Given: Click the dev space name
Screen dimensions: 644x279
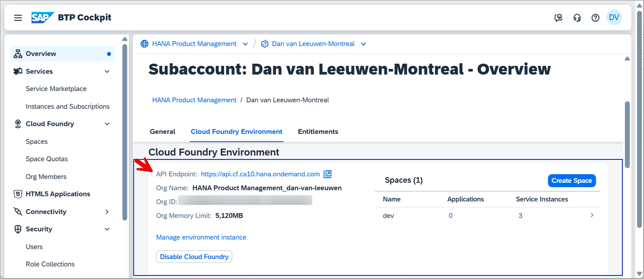Looking at the screenshot, I should coord(388,215).
